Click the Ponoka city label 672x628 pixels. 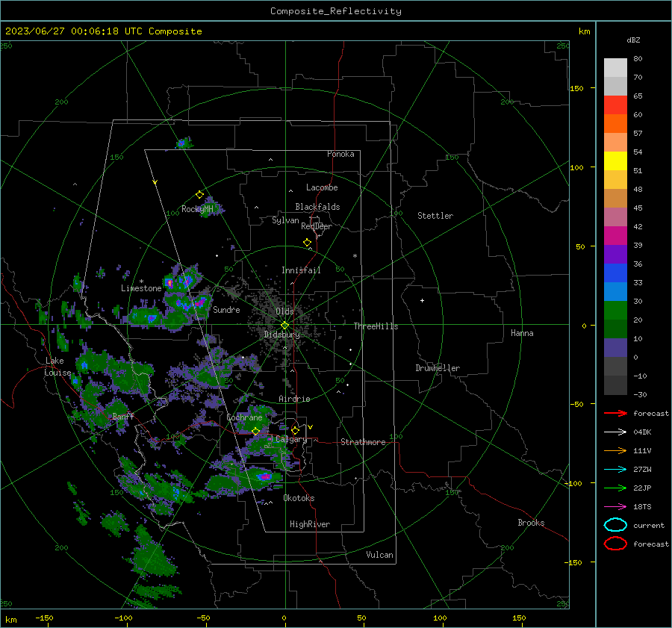tap(340, 154)
